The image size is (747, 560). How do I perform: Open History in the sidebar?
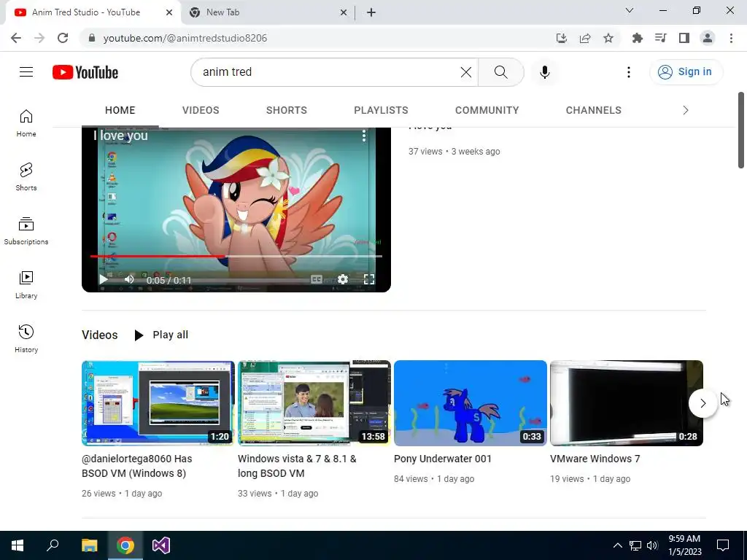pos(26,338)
